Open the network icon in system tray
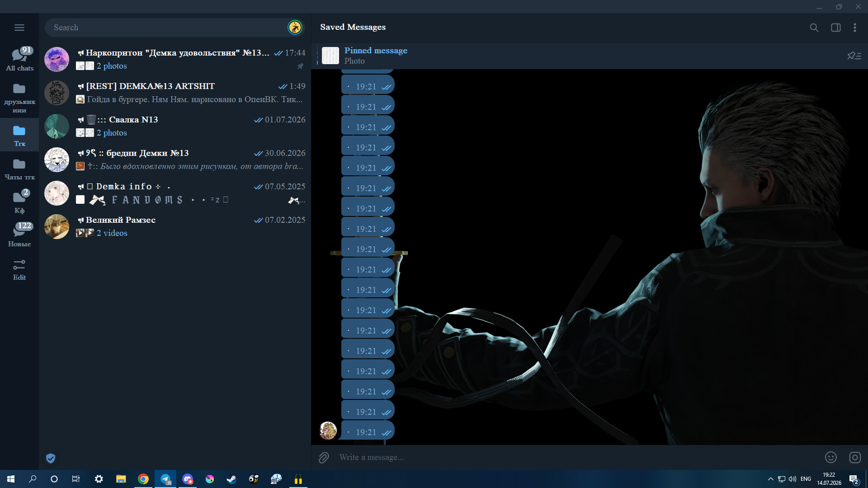 click(x=781, y=479)
